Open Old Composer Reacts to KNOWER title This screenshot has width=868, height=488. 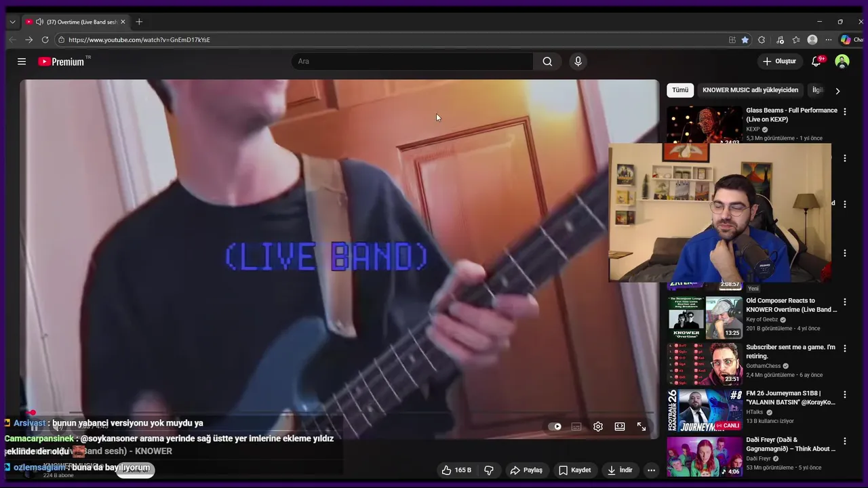coord(791,305)
